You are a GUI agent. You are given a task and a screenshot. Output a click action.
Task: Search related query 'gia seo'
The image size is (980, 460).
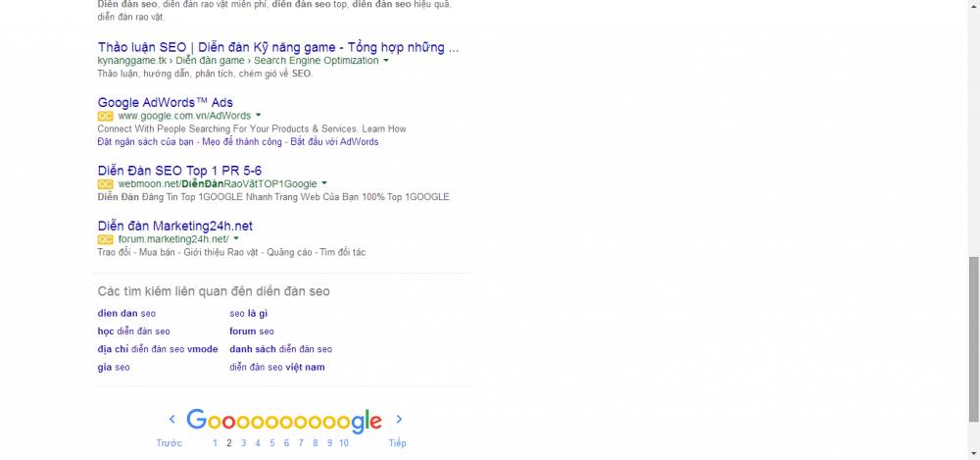click(x=114, y=368)
